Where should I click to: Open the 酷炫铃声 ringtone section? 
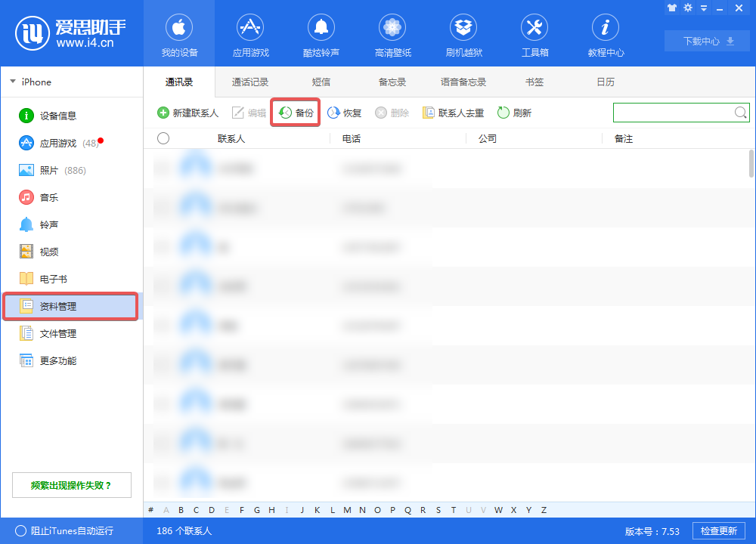point(321,34)
